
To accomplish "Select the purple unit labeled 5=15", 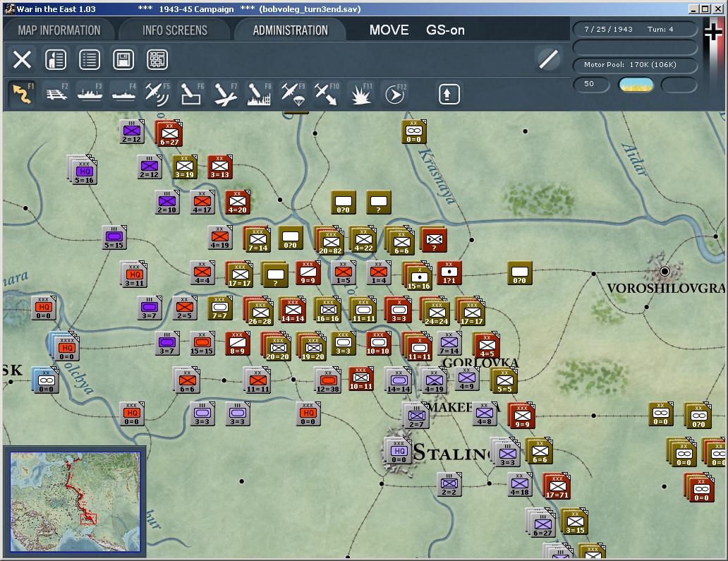I will [x=114, y=238].
